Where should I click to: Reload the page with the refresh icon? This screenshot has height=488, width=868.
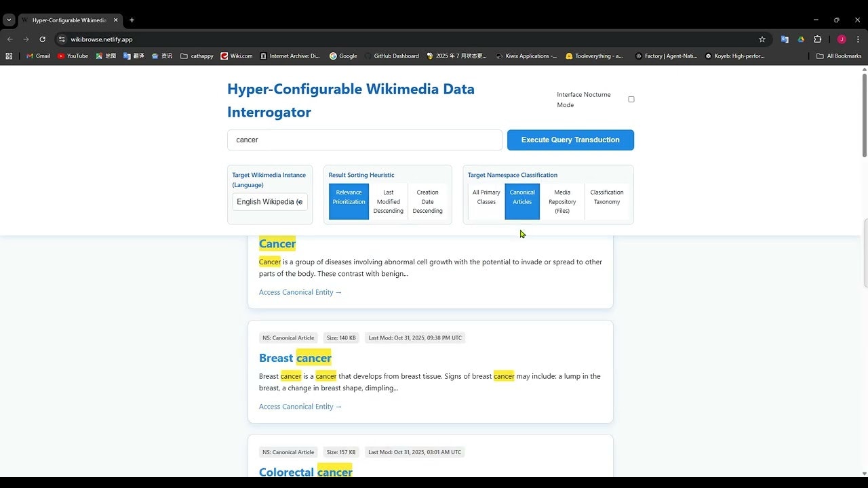[42, 39]
